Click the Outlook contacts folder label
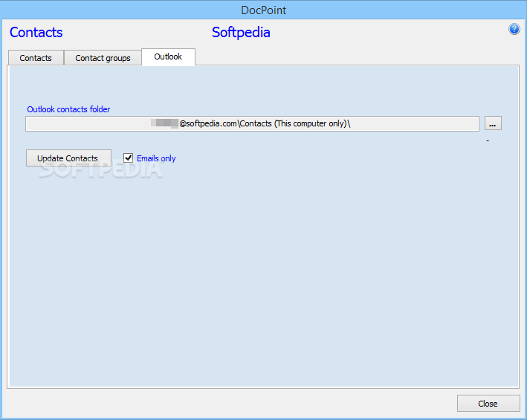The height and width of the screenshot is (420, 527). (68, 109)
